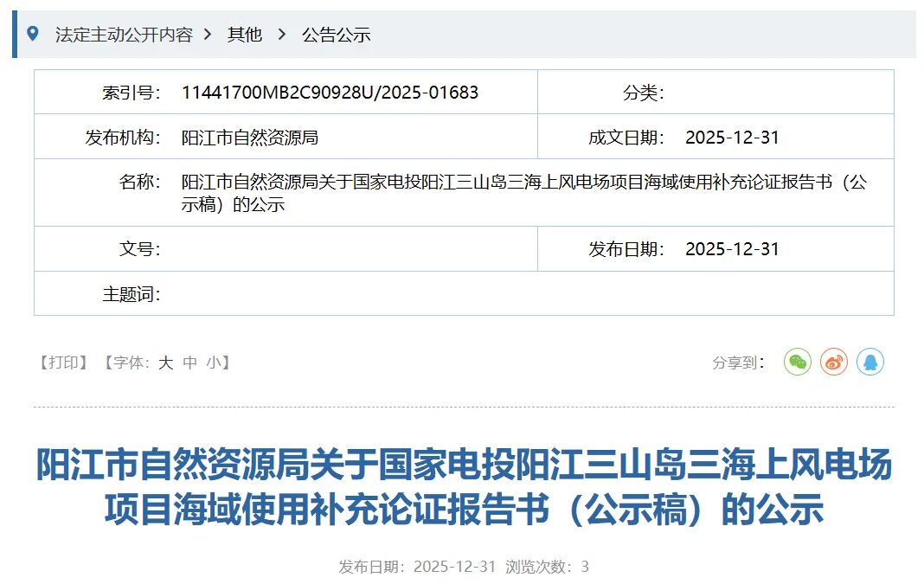Click the 发布日期 value in the table
924x584 pixels.
pyautogui.click(x=732, y=249)
